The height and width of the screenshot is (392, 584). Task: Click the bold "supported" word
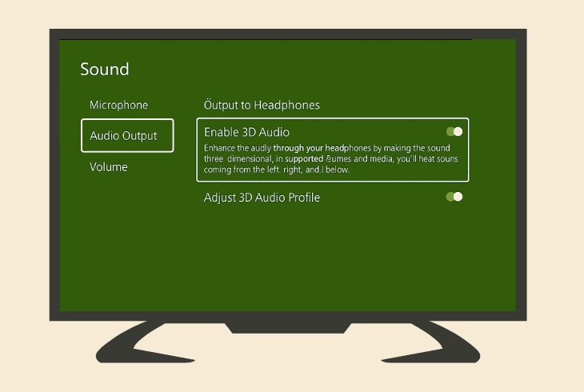304,159
